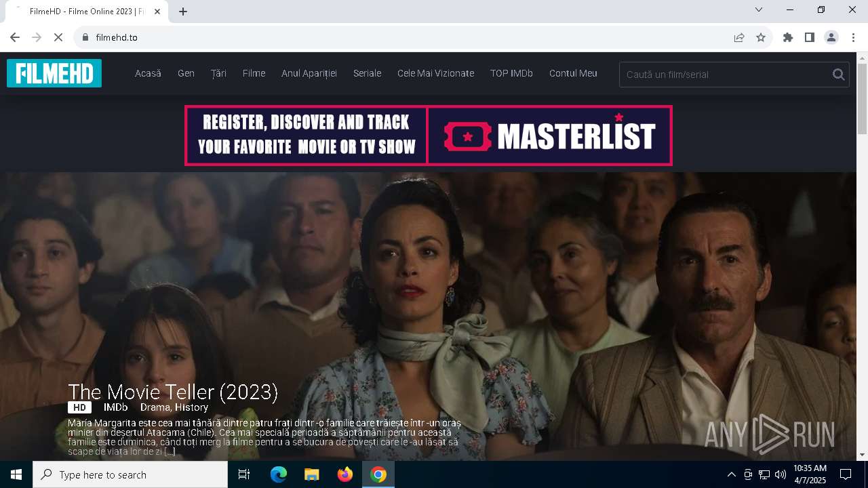The image size is (868, 488).
Task: Select the Drama genre link
Action: point(155,407)
